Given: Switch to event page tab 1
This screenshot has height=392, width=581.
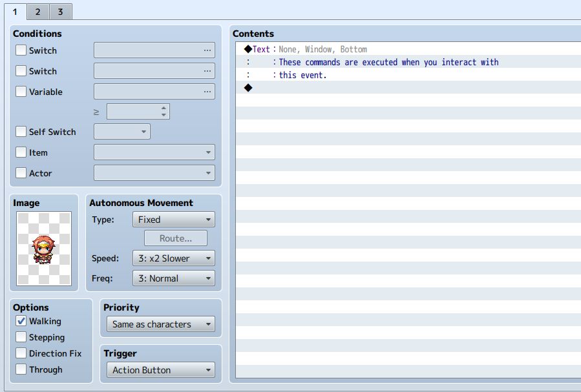Looking at the screenshot, I should pyautogui.click(x=16, y=12).
